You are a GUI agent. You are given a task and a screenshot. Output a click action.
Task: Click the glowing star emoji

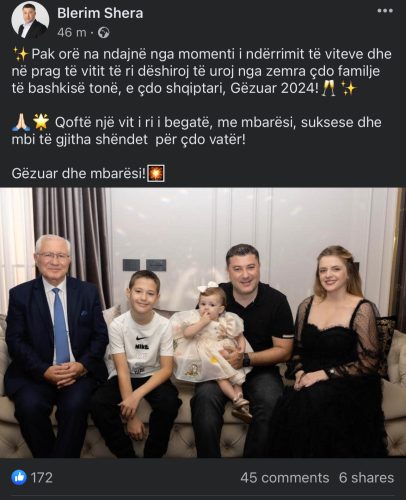tap(41, 122)
